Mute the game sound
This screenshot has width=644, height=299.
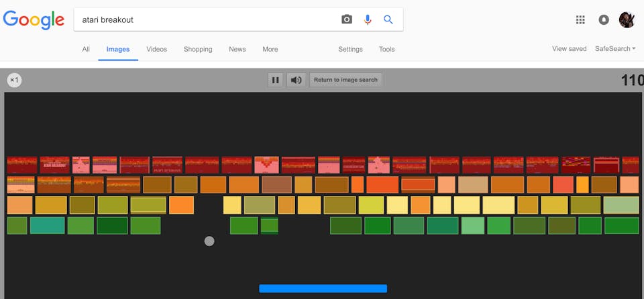point(296,80)
